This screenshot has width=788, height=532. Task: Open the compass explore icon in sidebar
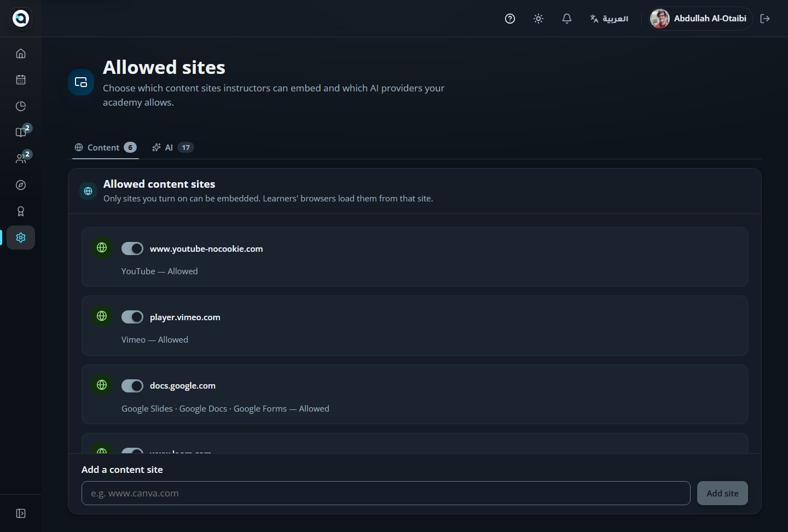point(21,185)
